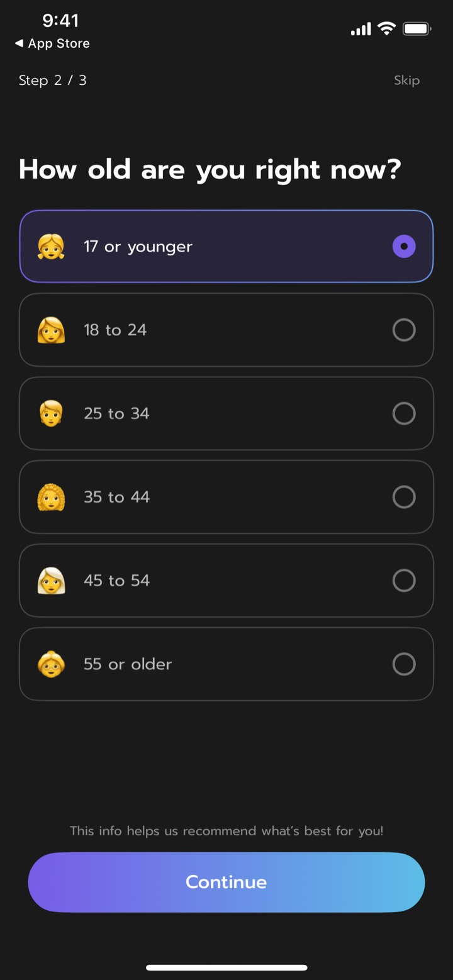
Task: Skip this onboarding step
Action: click(x=406, y=81)
